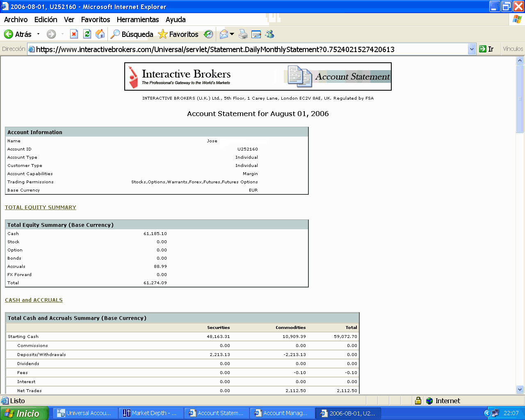This screenshot has height=420, width=525.
Task: Refresh the page with the green arrows icon
Action: [x=87, y=34]
